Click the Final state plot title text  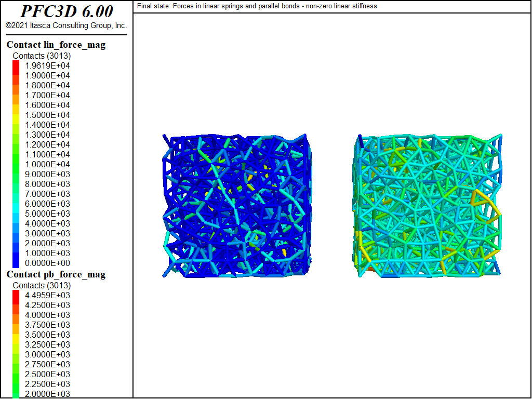257,6
